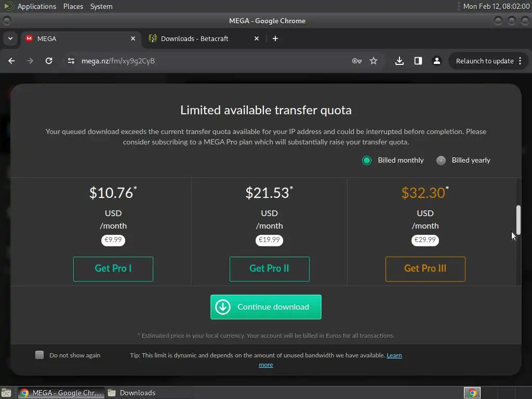Image resolution: width=532 pixels, height=399 pixels.
Task: Expand the tab search dropdown arrow
Action: [x=10, y=38]
